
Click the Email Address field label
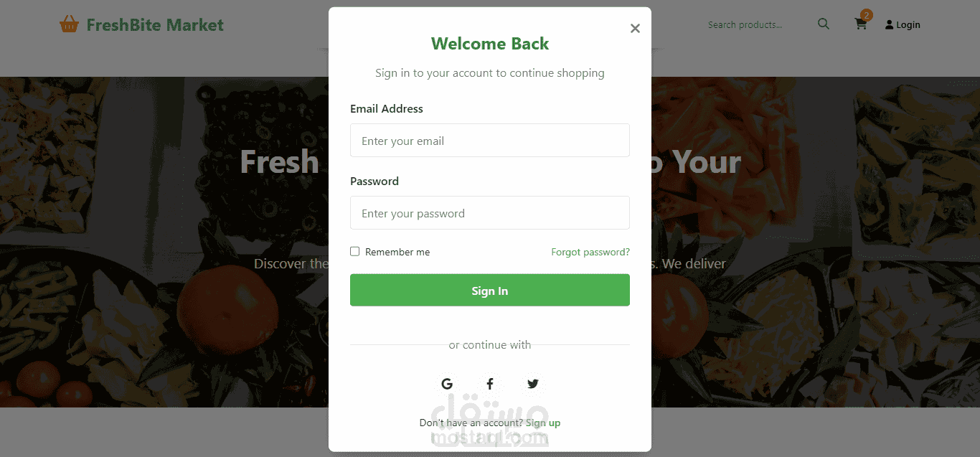pos(387,109)
